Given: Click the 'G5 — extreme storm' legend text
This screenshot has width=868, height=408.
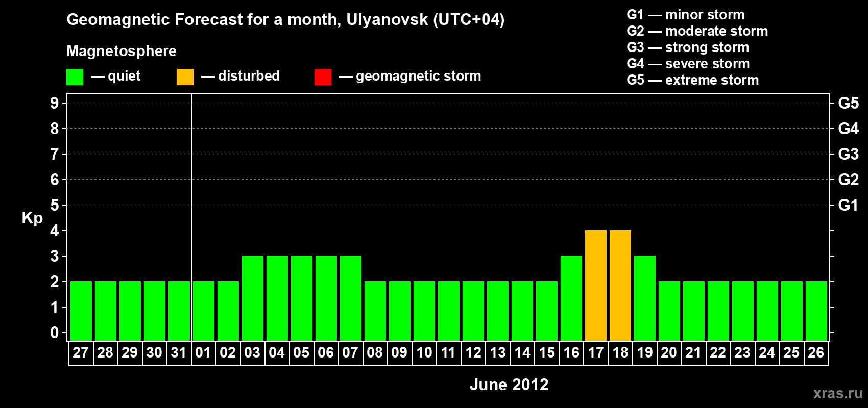Looking at the screenshot, I should (x=693, y=80).
